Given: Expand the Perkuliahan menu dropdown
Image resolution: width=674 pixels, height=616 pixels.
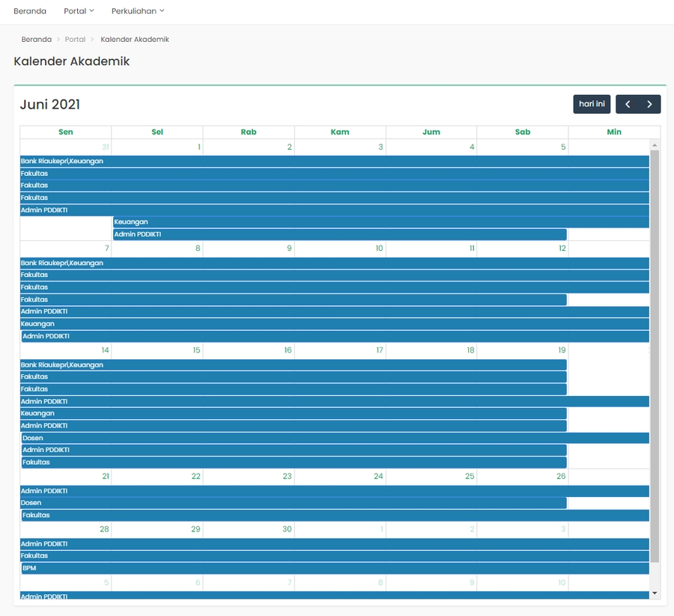Looking at the screenshot, I should click(138, 11).
